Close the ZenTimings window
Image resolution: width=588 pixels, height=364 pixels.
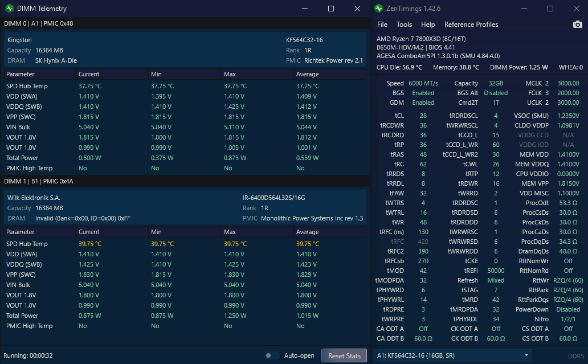click(577, 8)
